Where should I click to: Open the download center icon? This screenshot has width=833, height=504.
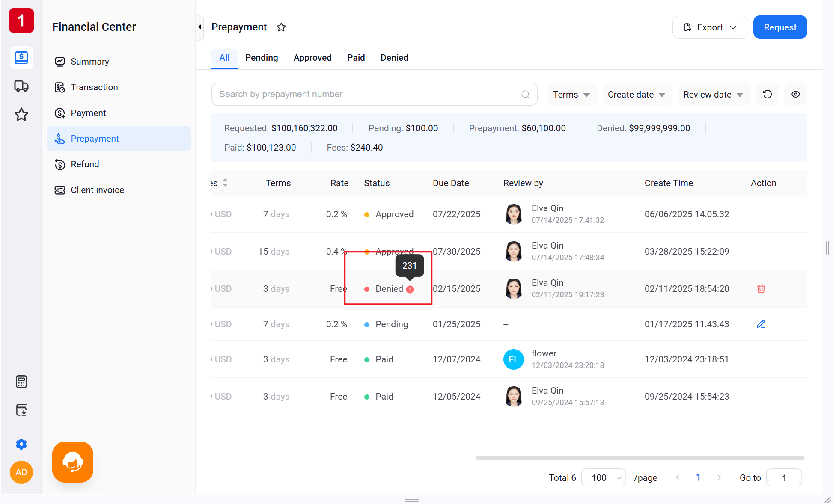(21, 410)
